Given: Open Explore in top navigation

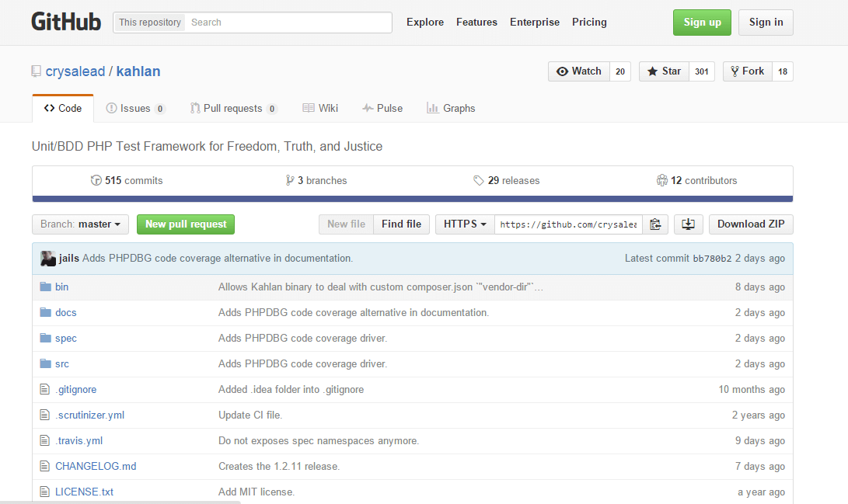Looking at the screenshot, I should (x=425, y=23).
